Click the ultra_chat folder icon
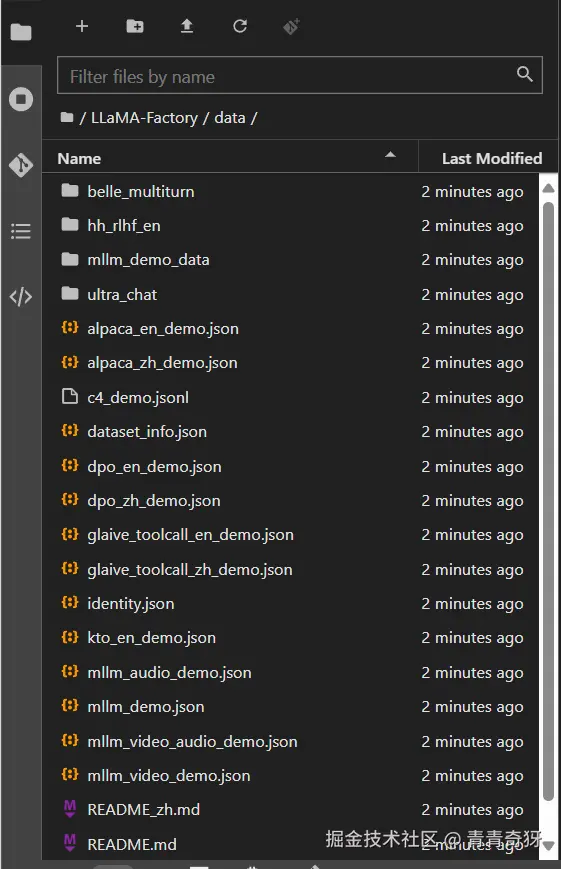The height and width of the screenshot is (869, 561). [70, 293]
